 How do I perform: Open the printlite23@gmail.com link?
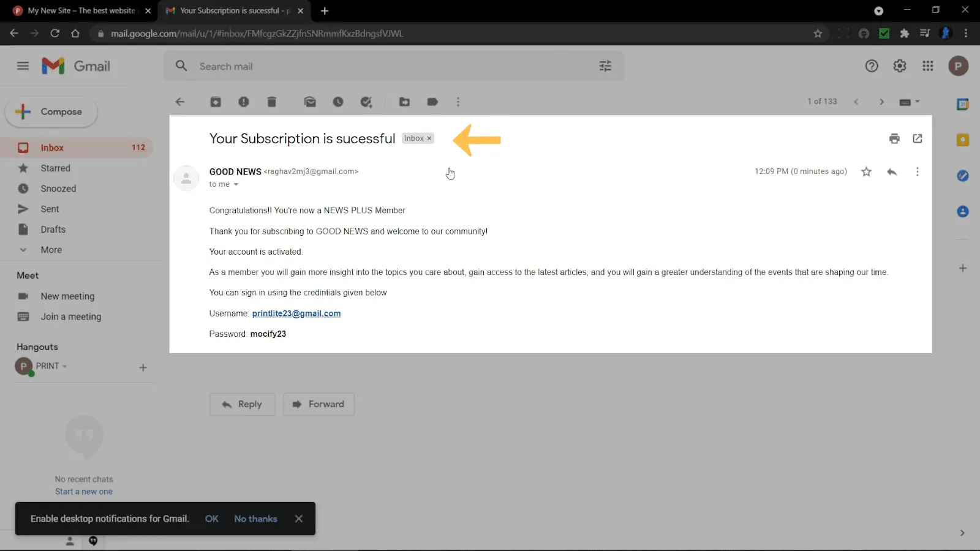296,313
